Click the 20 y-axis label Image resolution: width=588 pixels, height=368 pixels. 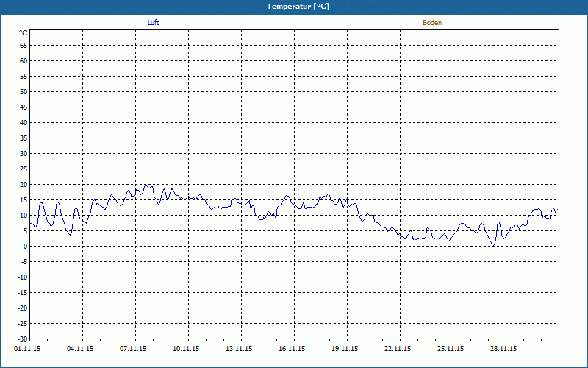point(24,185)
